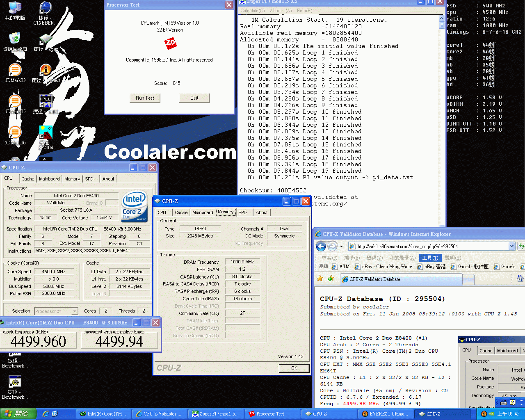
Task: Open the Favorites Center star in IE
Action: (x=320, y=278)
